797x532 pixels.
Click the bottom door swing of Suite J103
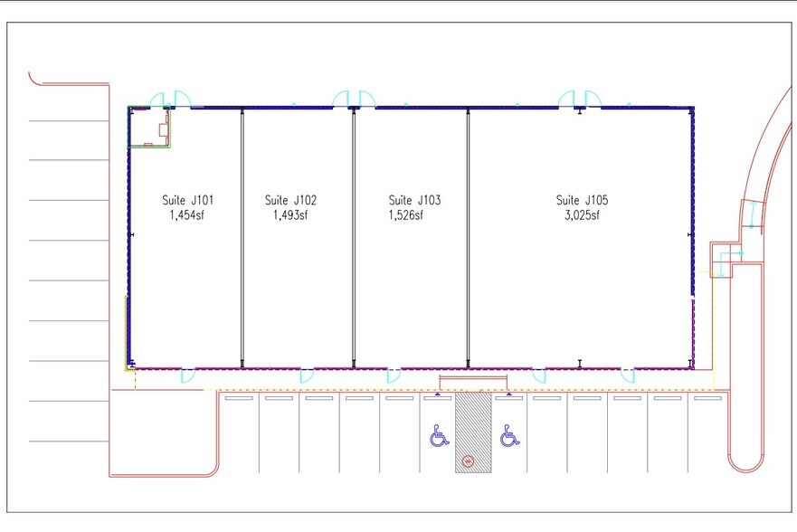click(394, 375)
